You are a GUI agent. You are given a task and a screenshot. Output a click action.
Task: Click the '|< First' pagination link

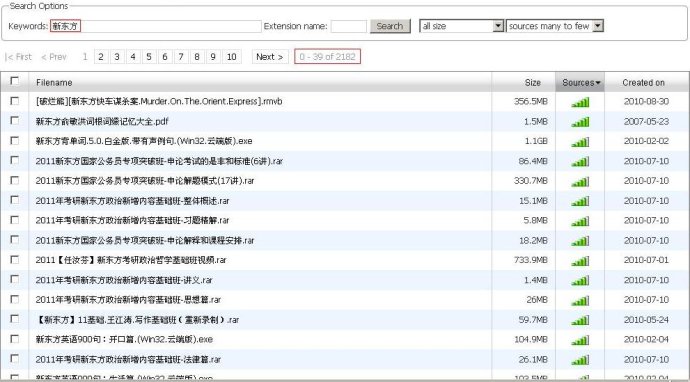pyautogui.click(x=18, y=57)
